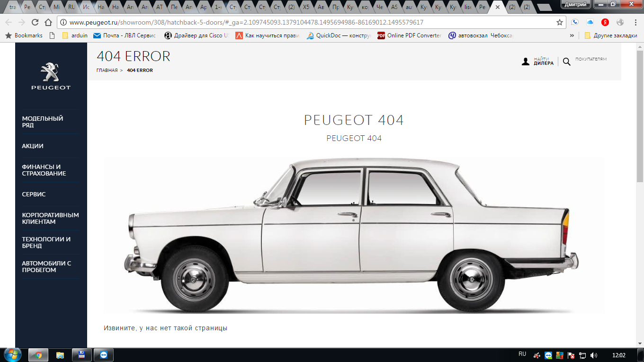This screenshot has width=644, height=362.
Task: Open Почта - ЛВЛ Сервис bookmark
Action: 125,35
